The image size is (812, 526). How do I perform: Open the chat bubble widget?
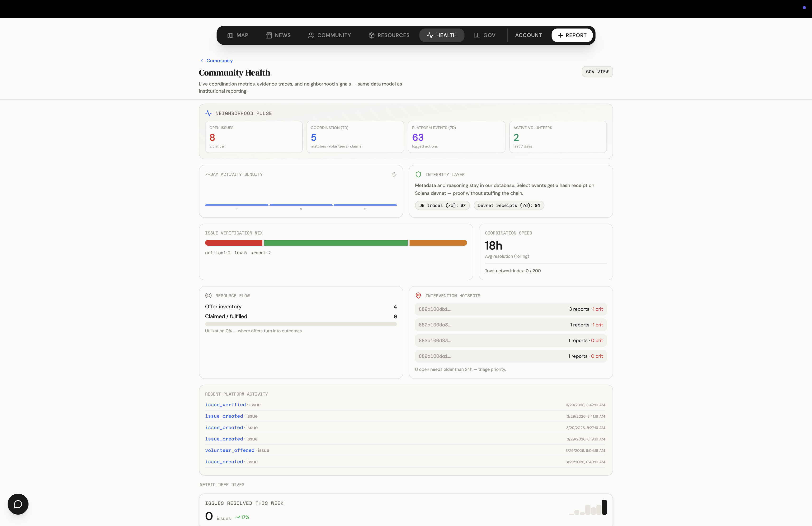(x=18, y=504)
